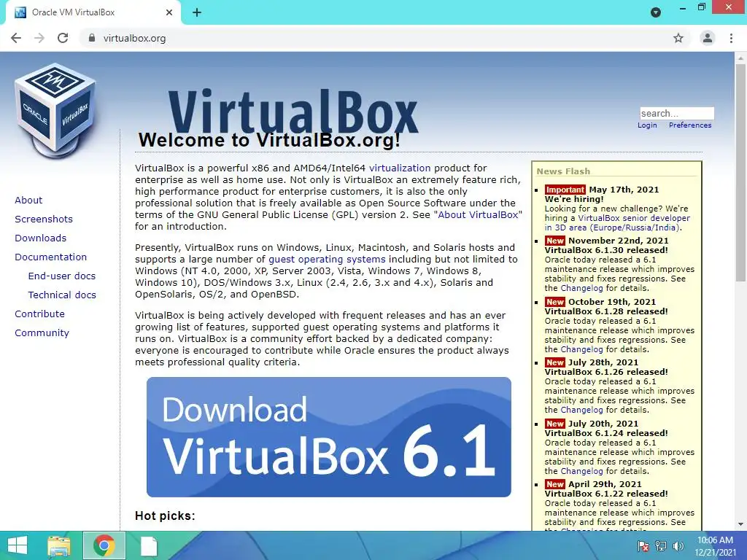Screen dimensions: 747x560
Task: Click the "Welcome to VirtualBox.org!" heading
Action: (269, 140)
